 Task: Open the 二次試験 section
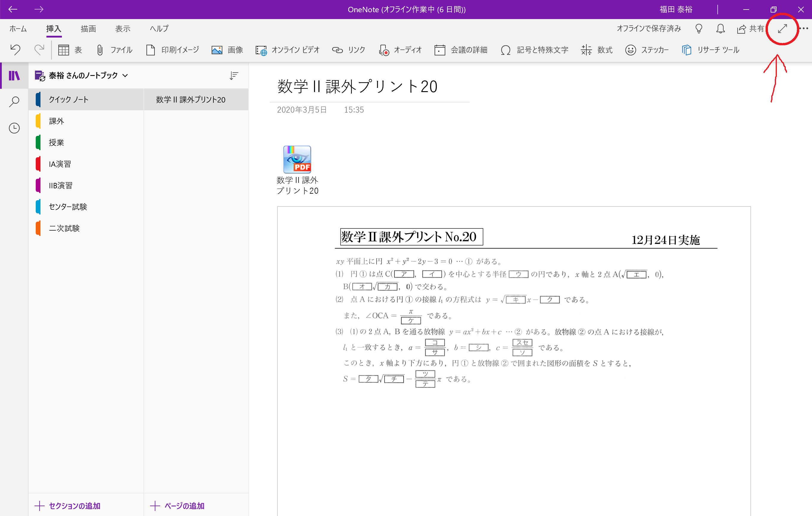pos(86,228)
